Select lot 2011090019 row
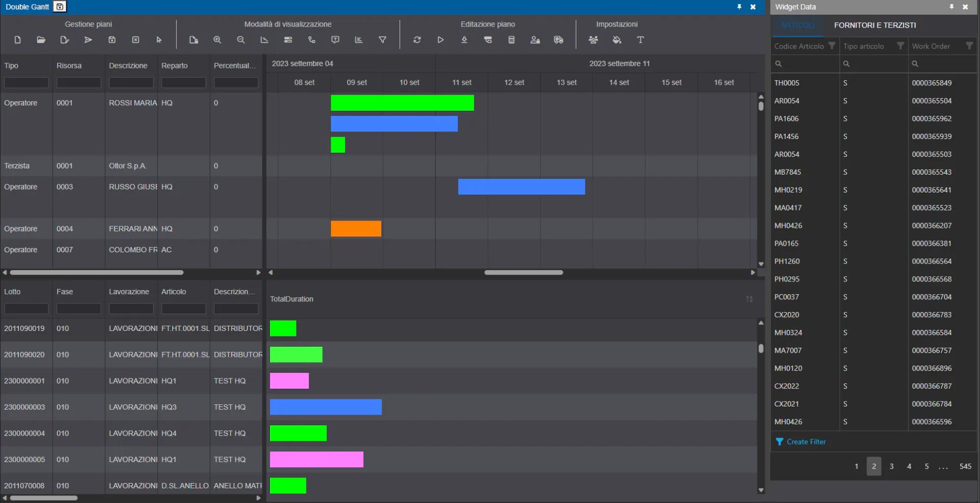 131,328
